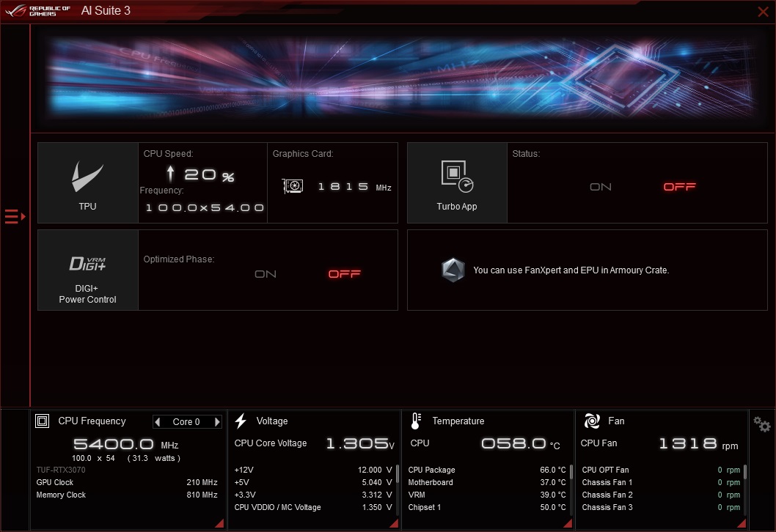The height and width of the screenshot is (532, 776).
Task: Click the Armoury Crate logo icon
Action: [x=453, y=270]
